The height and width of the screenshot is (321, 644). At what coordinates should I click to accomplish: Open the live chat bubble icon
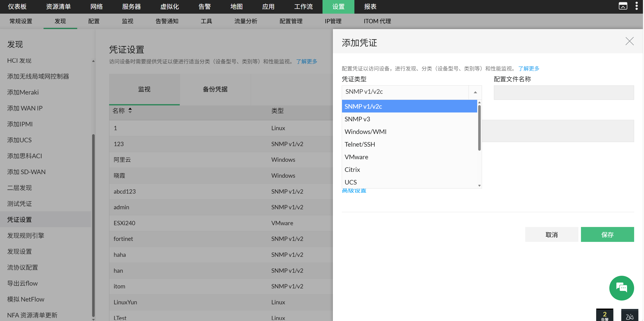tap(621, 288)
